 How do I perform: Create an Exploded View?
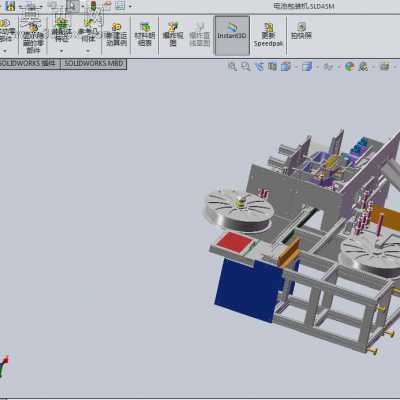tap(173, 34)
